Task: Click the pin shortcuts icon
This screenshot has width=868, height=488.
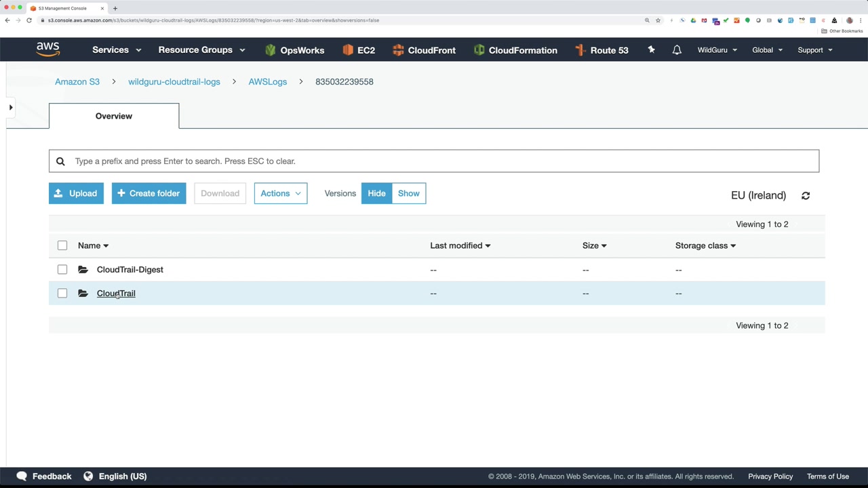Action: pos(651,49)
